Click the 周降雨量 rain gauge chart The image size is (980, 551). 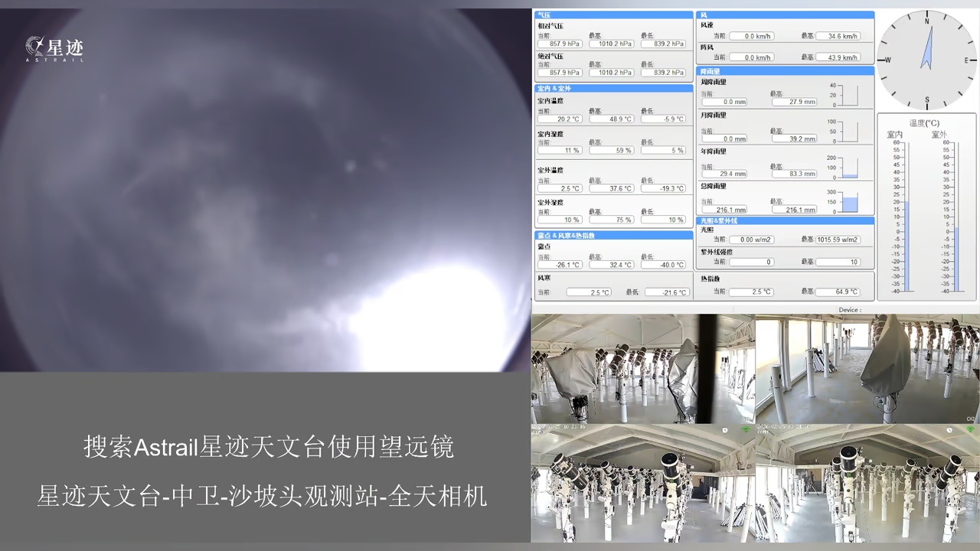coord(849,95)
